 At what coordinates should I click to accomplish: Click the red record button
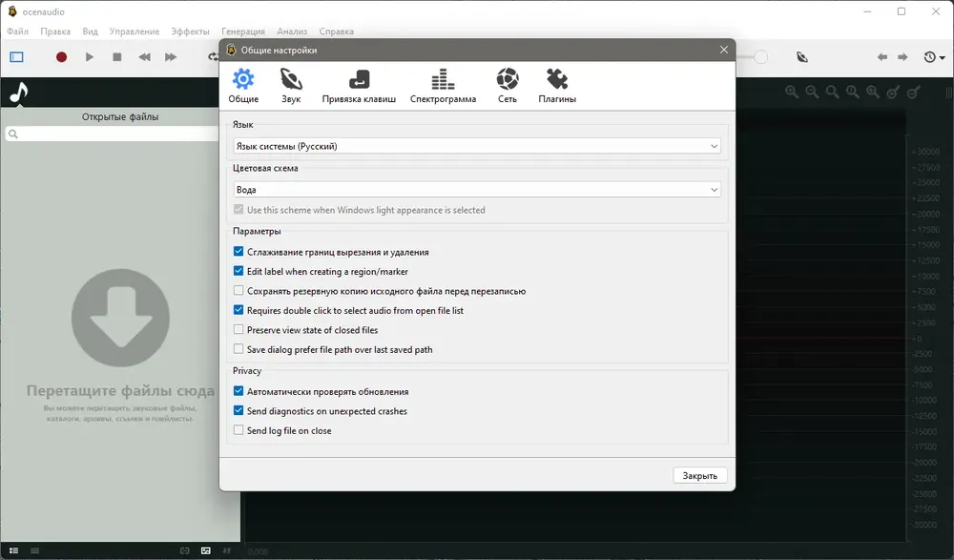click(61, 57)
